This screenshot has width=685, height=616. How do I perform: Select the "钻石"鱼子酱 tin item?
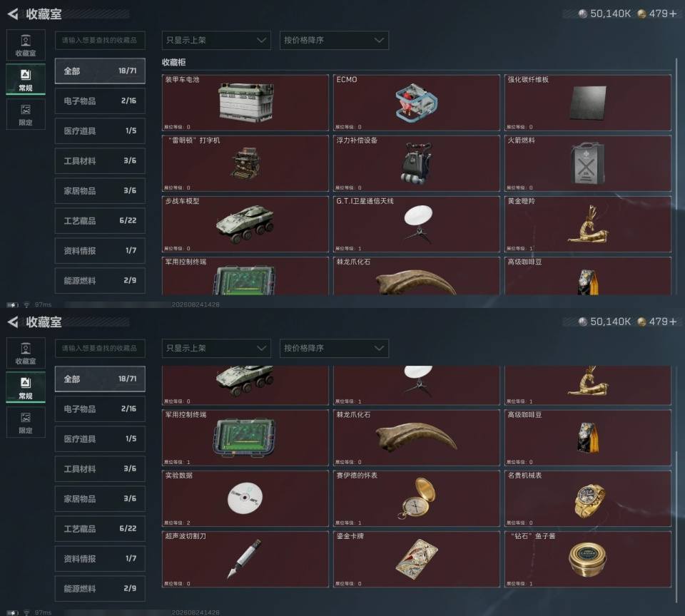(x=587, y=559)
